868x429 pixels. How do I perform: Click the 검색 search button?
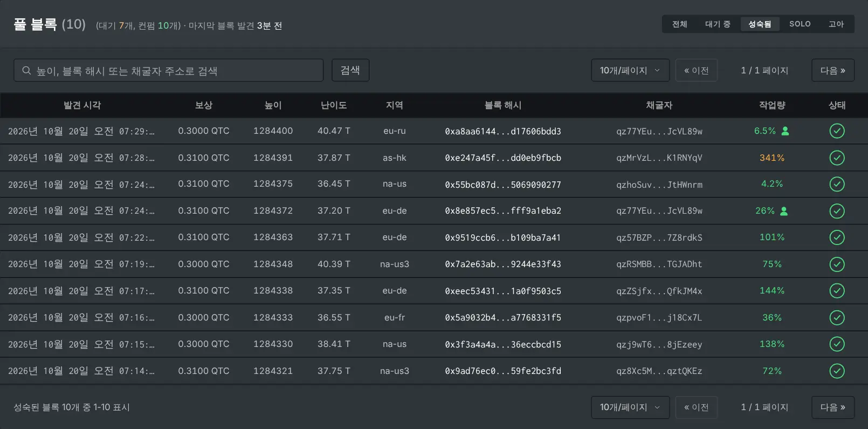[350, 70]
